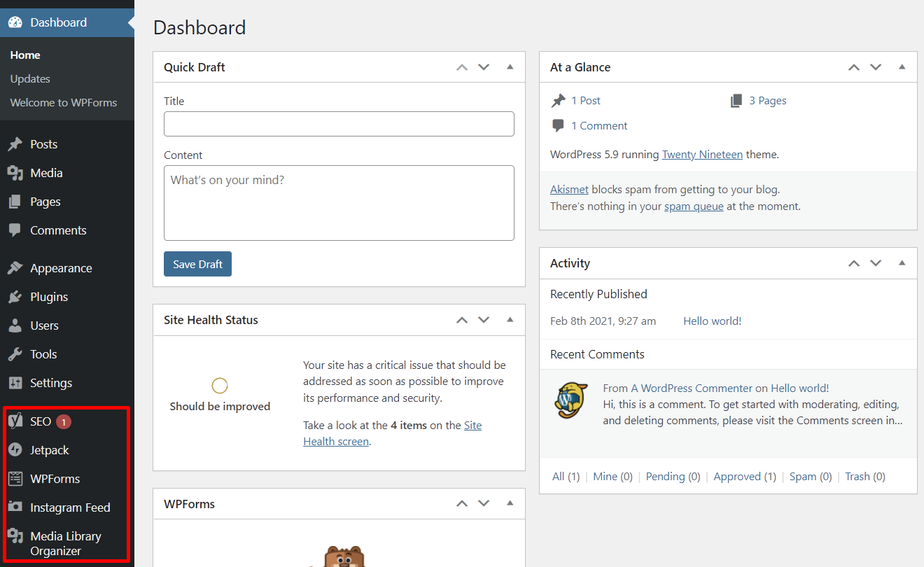
Task: Click the Media Library Organizer icon
Action: 15,536
